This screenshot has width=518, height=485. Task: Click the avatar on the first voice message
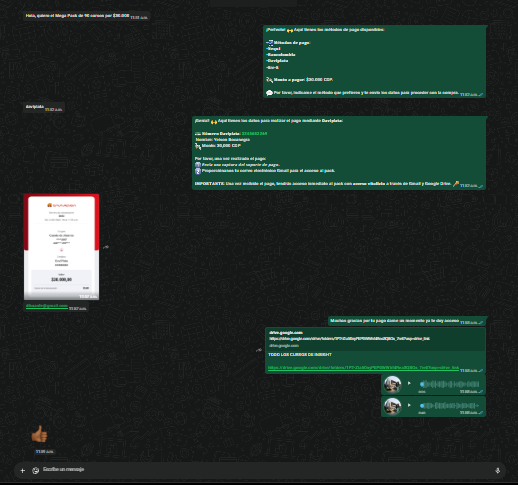pyautogui.click(x=392, y=384)
